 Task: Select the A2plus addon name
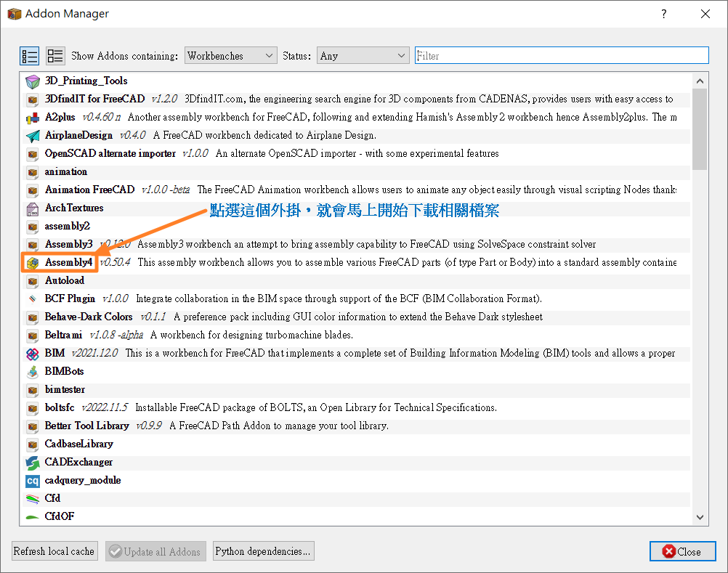(60, 117)
